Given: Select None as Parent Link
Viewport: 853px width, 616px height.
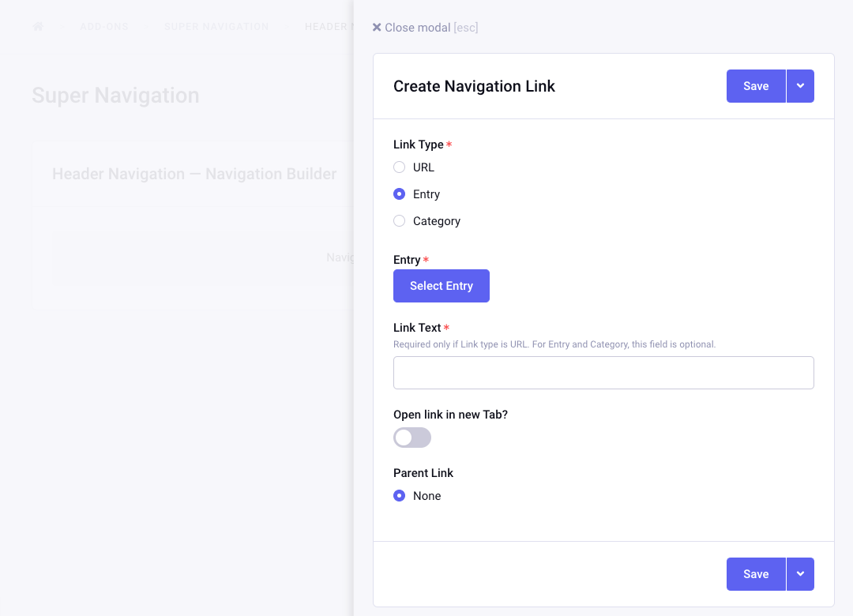Looking at the screenshot, I should coord(400,496).
